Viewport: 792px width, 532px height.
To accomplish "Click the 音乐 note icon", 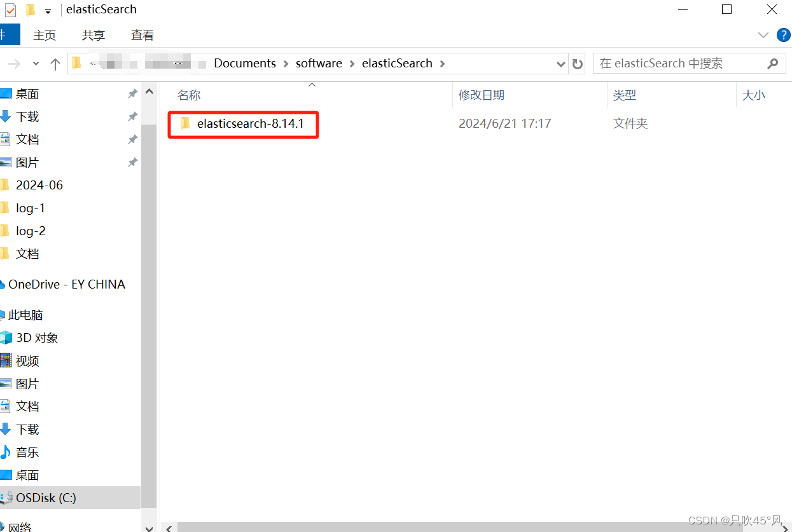I will (6, 453).
